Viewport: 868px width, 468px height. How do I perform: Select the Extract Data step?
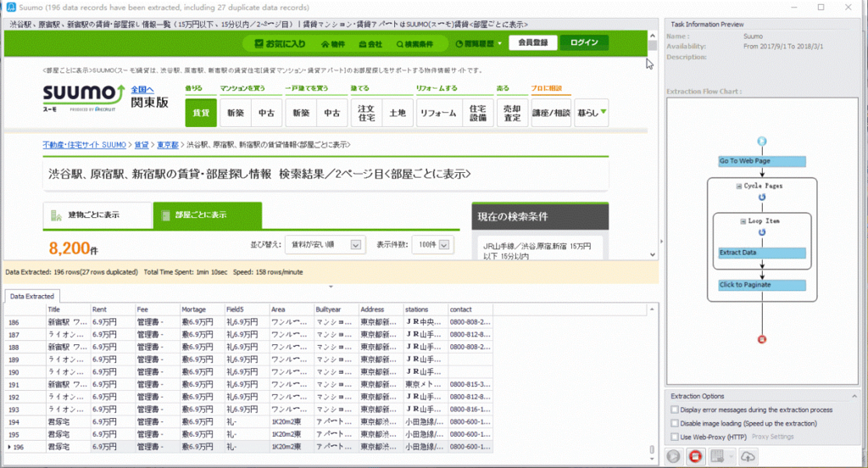[x=762, y=253]
